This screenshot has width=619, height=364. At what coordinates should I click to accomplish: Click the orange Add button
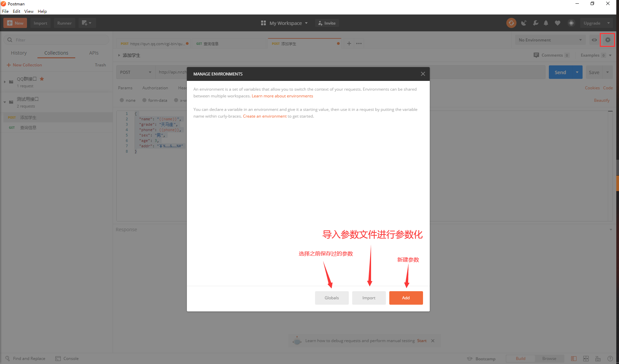406,298
